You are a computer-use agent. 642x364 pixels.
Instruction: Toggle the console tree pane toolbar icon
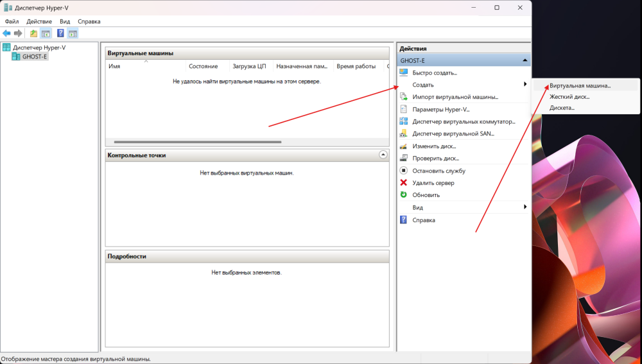pos(46,33)
